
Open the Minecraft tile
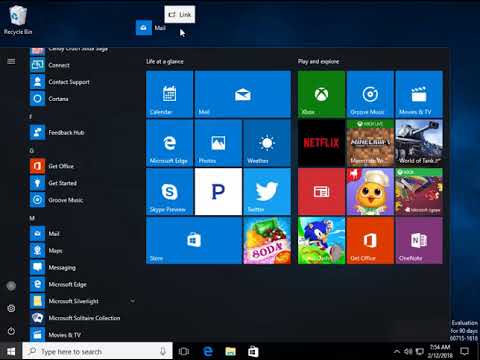pos(370,143)
